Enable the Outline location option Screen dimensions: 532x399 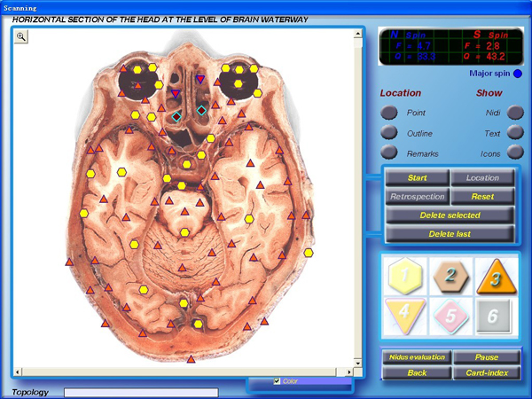pos(389,132)
